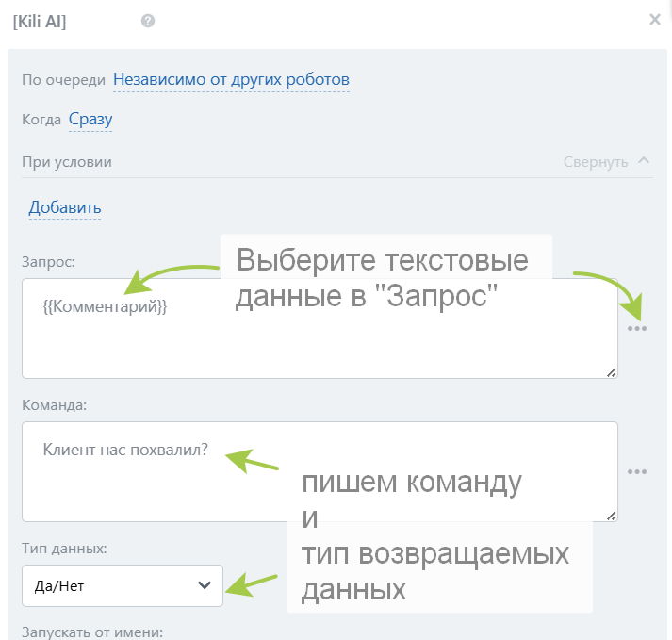Open the ellipsis menu beside Команда field
This screenshot has height=640, width=672.
(637, 471)
